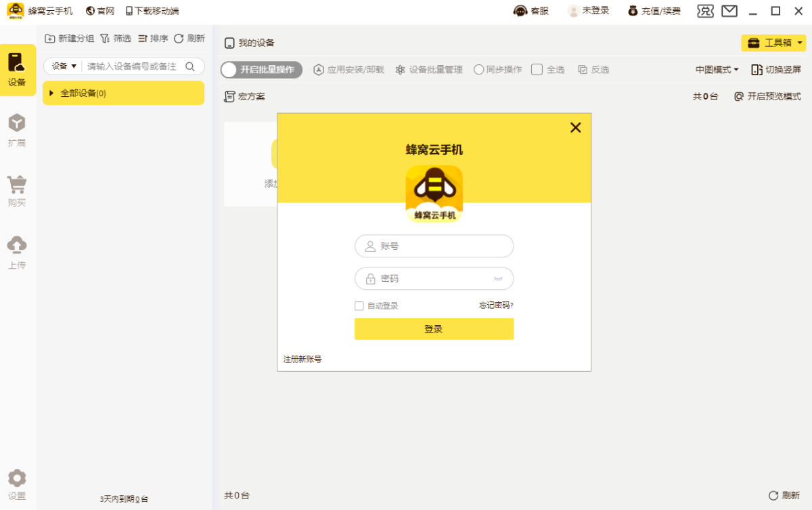Click 注册新账号 to register
The width and height of the screenshot is (812, 510).
[302, 360]
